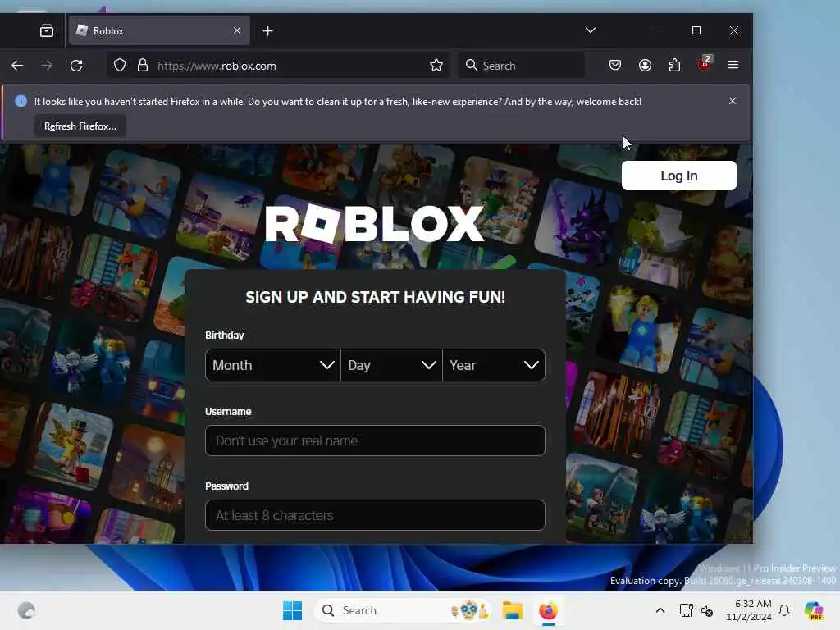This screenshot has width=840, height=630.
Task: Click the widgets icon on taskbar left
Action: tap(26, 610)
